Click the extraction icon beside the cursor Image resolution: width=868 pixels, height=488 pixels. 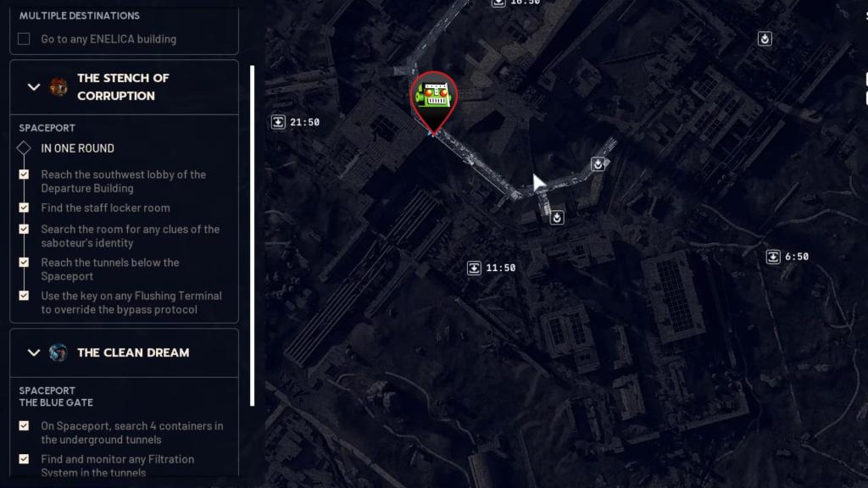coord(598,164)
